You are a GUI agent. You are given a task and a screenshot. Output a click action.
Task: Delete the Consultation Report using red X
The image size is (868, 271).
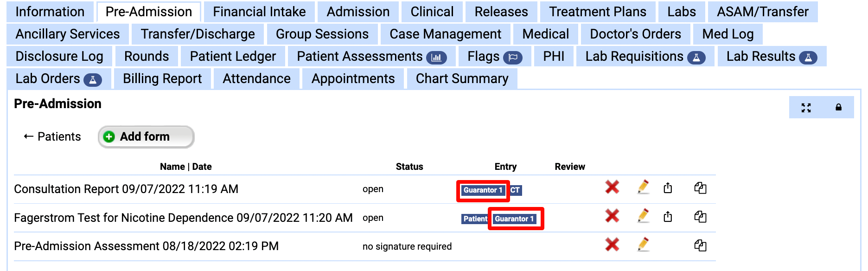click(612, 188)
